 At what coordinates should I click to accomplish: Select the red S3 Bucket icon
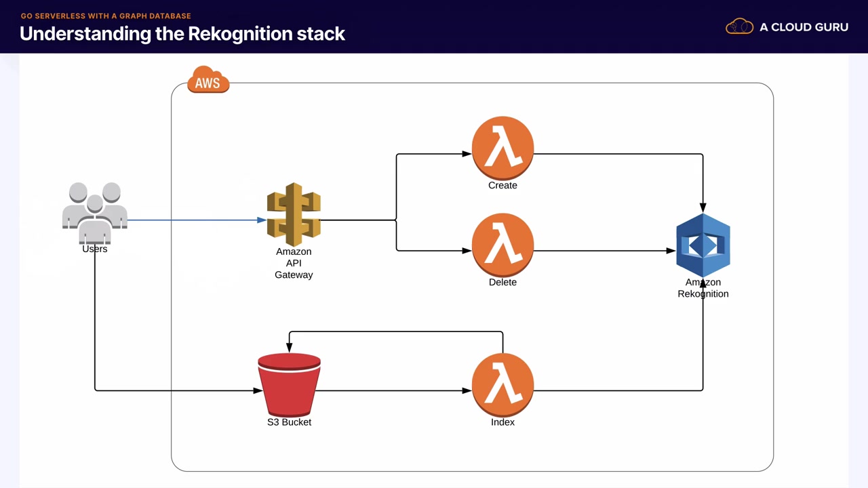click(x=290, y=384)
